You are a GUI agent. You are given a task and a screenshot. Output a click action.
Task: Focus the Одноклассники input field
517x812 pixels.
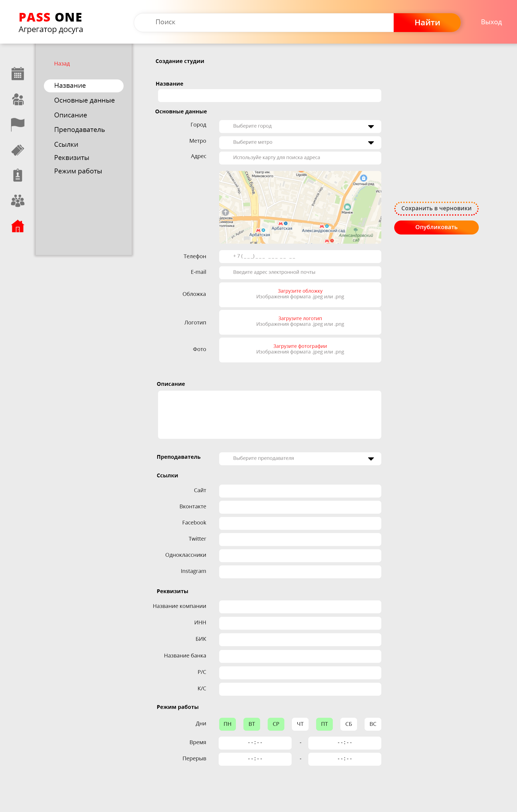(300, 556)
